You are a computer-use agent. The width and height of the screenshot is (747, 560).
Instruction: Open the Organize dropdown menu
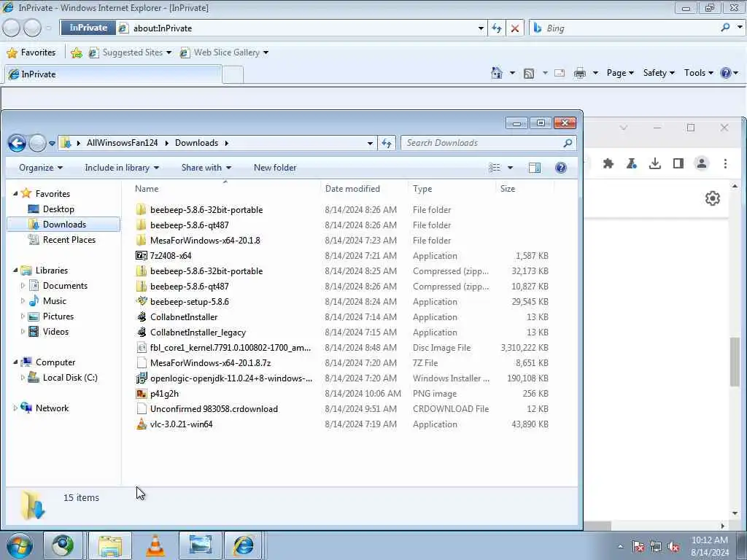(41, 168)
